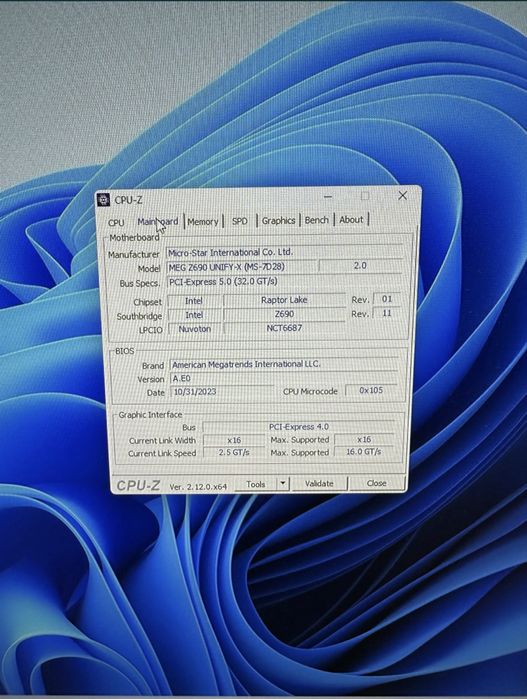The image size is (527, 699).
Task: Close the CPU-Z window with X
Action: click(403, 196)
